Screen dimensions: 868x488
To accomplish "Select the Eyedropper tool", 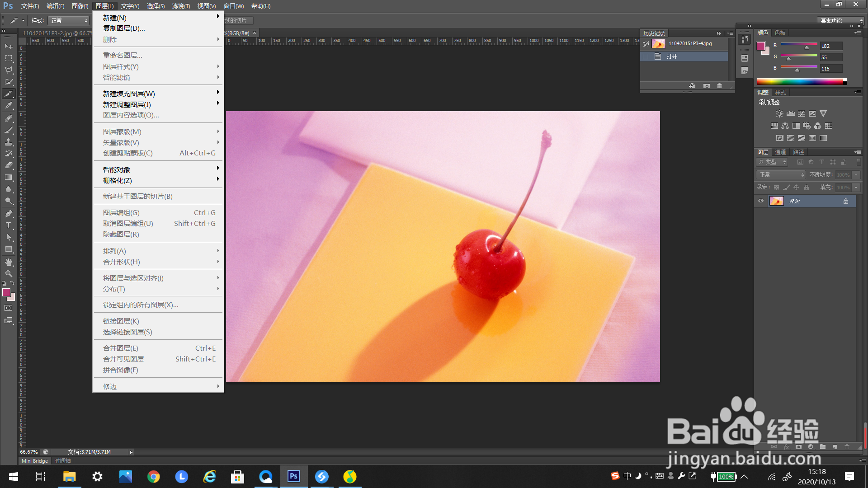I will [x=9, y=106].
